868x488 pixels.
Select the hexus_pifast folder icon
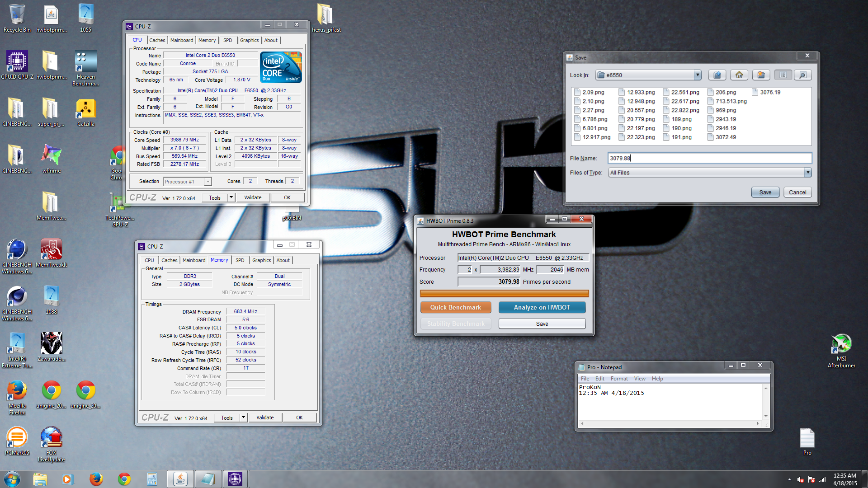[x=326, y=19]
